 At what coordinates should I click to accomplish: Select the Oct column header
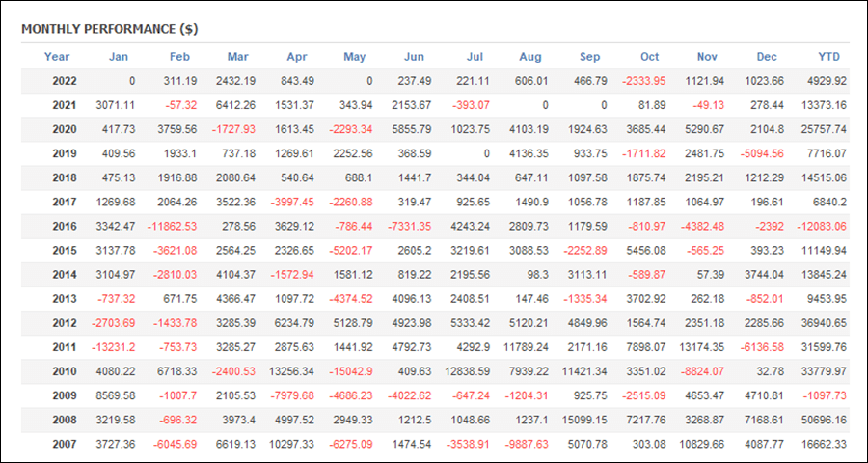[x=650, y=57]
